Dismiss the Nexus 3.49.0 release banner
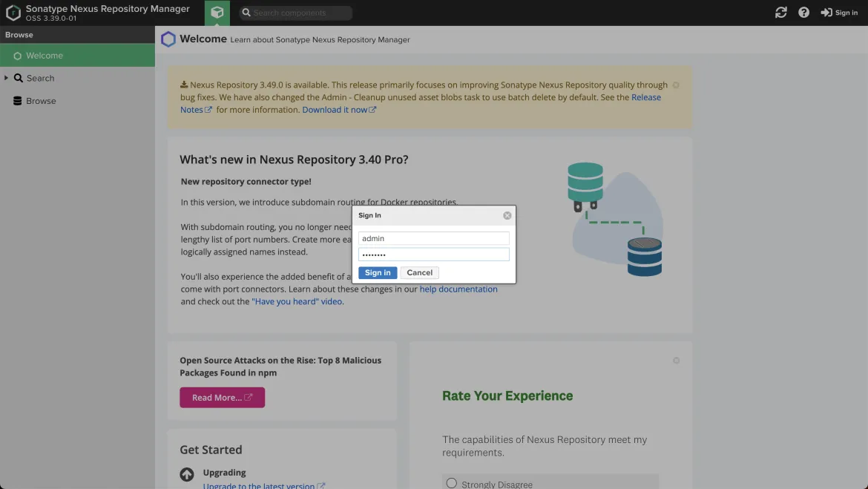 point(675,85)
